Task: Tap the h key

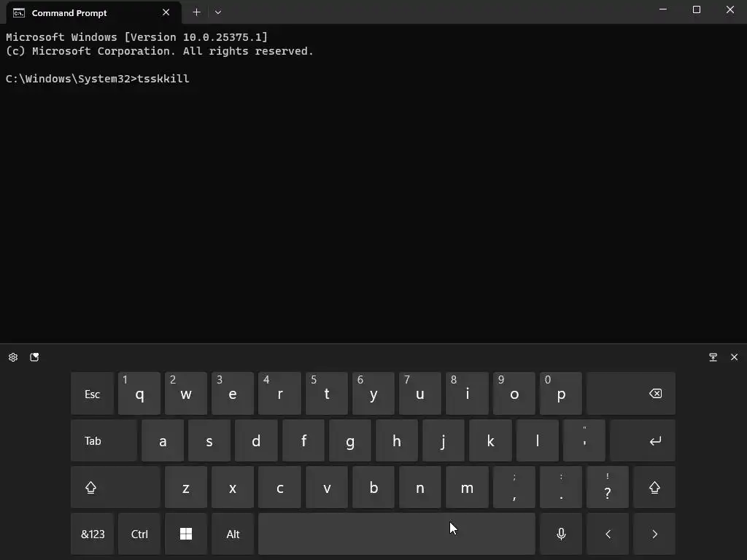Action: click(396, 440)
